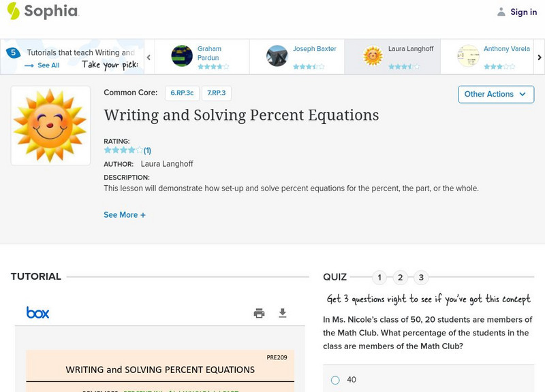Image resolution: width=545 pixels, height=392 pixels.
Task: Open the 7.RP.3 Common Core tag
Action: coord(217,93)
